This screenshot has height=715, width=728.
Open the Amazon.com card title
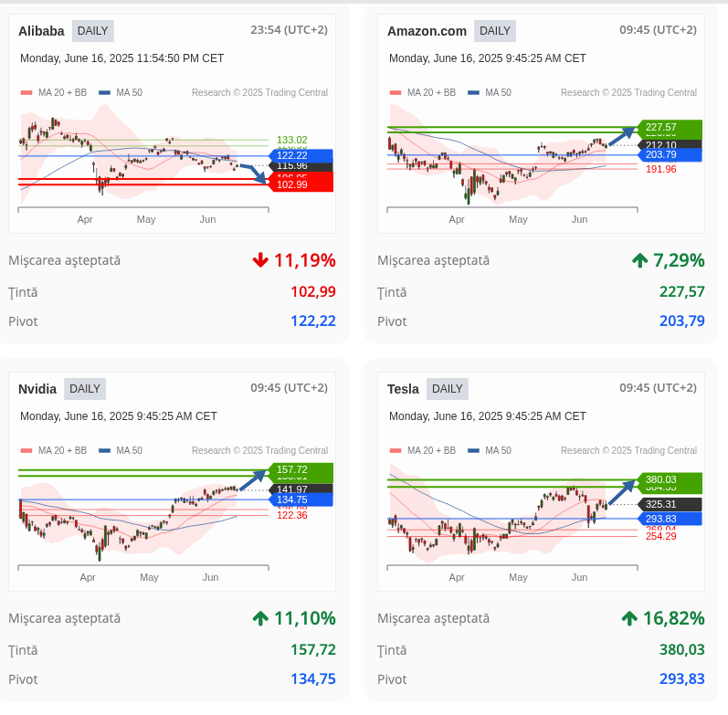tap(427, 31)
